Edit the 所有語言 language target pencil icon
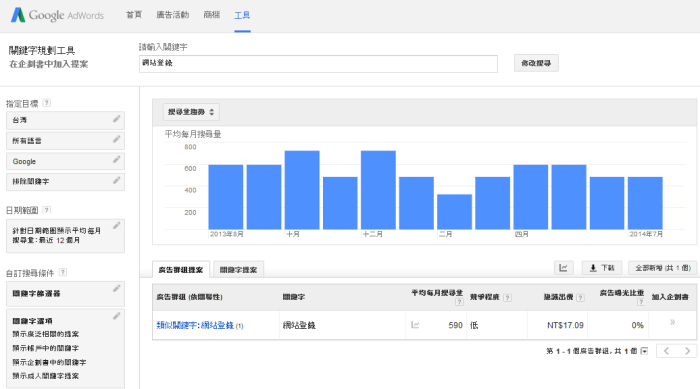Viewport: 700px width, 389px height. [x=117, y=139]
